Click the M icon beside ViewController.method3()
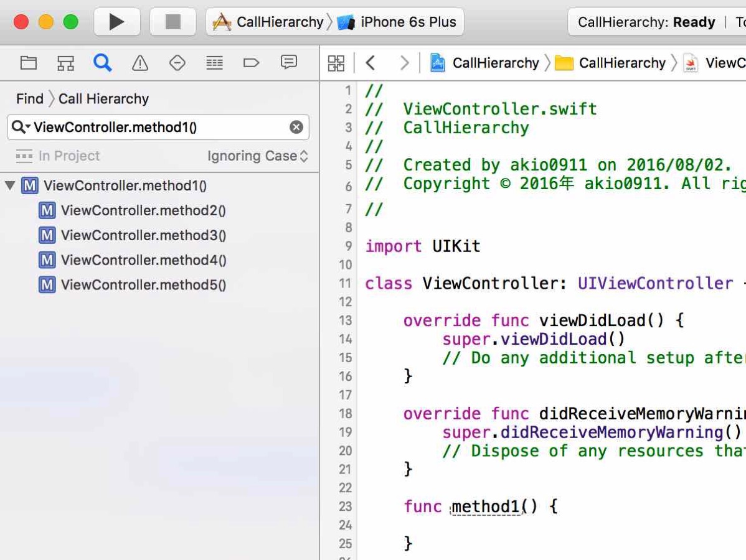The image size is (746, 560). pyautogui.click(x=47, y=235)
